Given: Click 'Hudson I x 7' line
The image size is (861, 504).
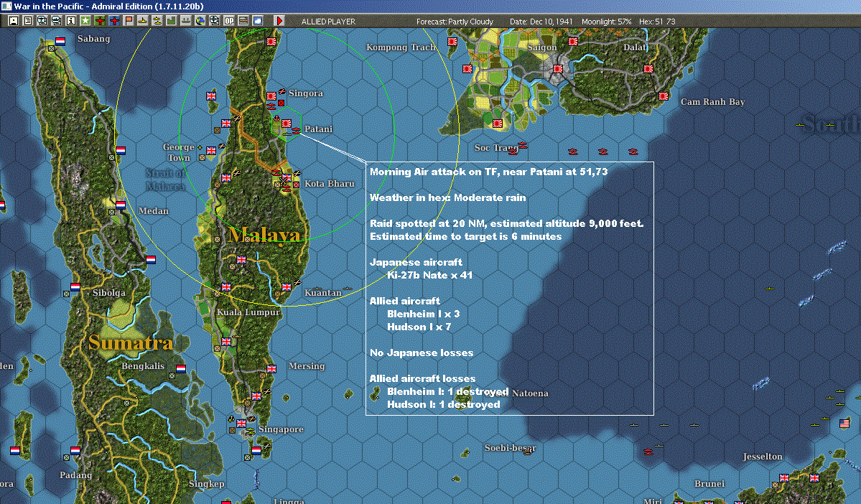Looking at the screenshot, I should (x=419, y=327).
